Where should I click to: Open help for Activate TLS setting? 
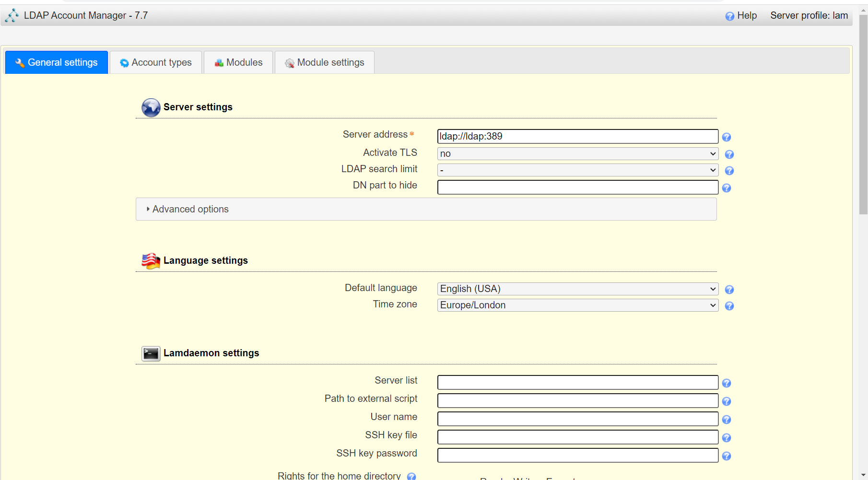click(x=729, y=154)
